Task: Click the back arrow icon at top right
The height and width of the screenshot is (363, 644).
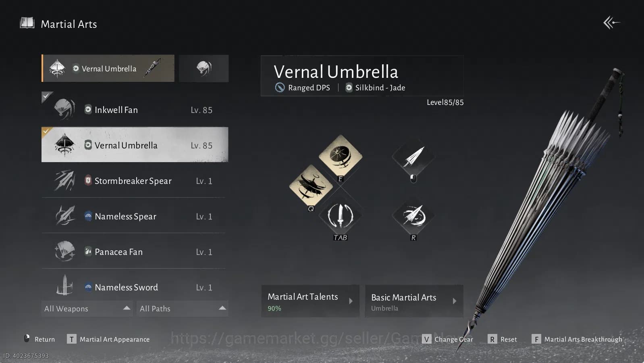Action: 611,23
